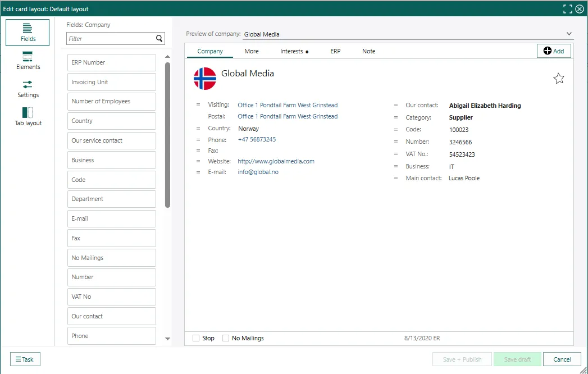Expand the Preview of company dropdown

pyautogui.click(x=569, y=34)
